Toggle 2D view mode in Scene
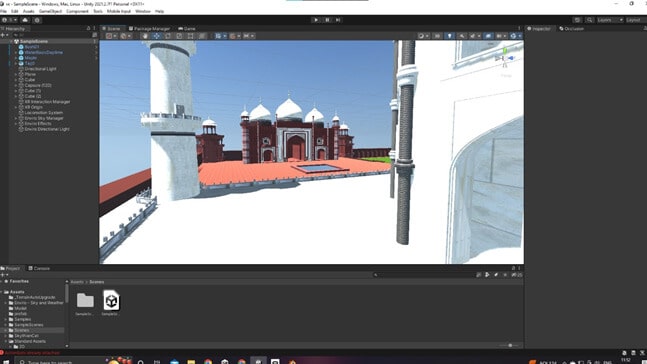This screenshot has height=364, width=647. (437, 36)
